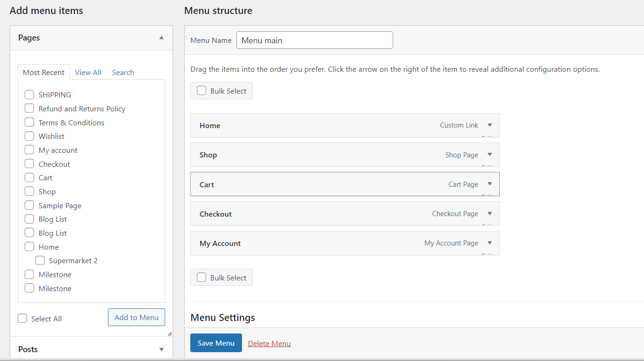
Task: Collapse the Pages panel arrow
Action: pos(161,38)
